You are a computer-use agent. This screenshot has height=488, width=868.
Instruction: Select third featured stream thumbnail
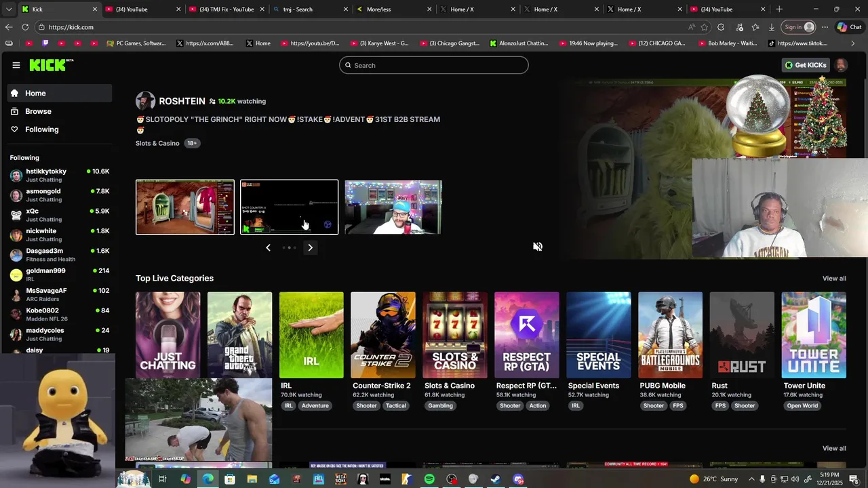(393, 207)
